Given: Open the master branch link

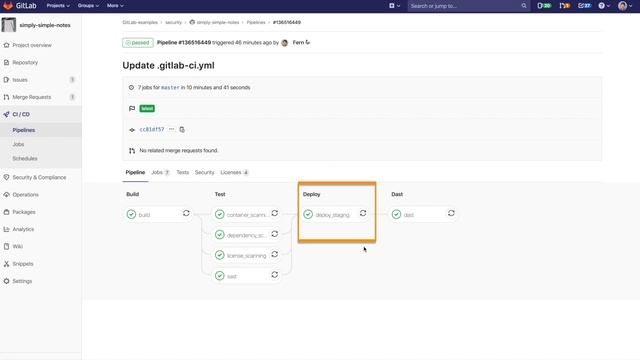Looking at the screenshot, I should [x=170, y=87].
